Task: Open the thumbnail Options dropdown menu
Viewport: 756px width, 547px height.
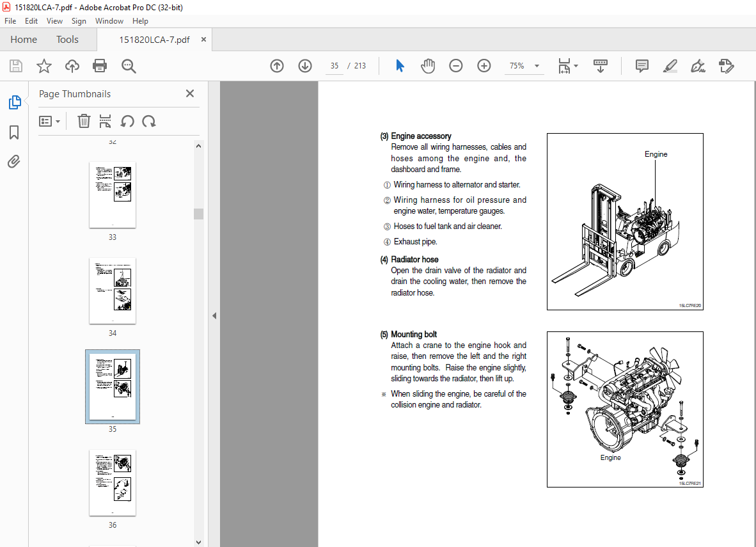Action: [x=50, y=121]
